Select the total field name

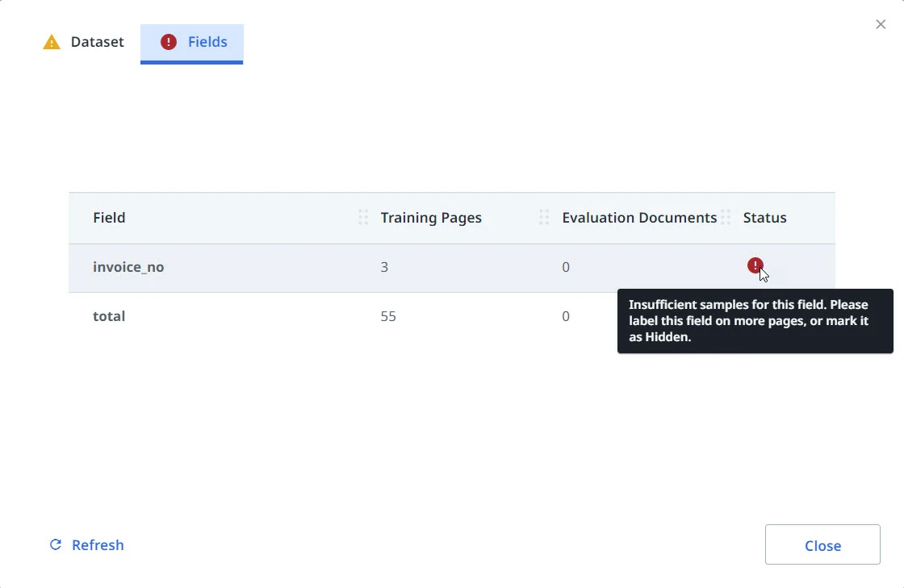point(109,316)
